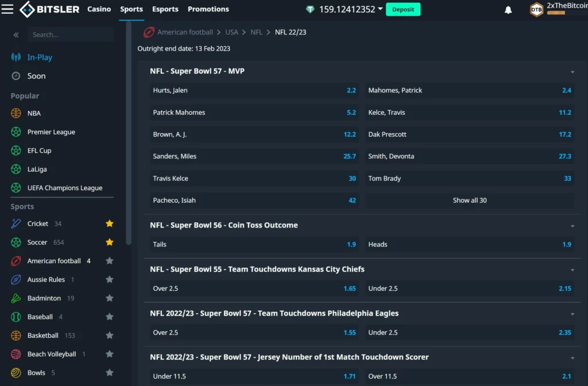Click the sidebar vertical scrollbar
The width and height of the screenshot is (588, 386).
click(129, 133)
